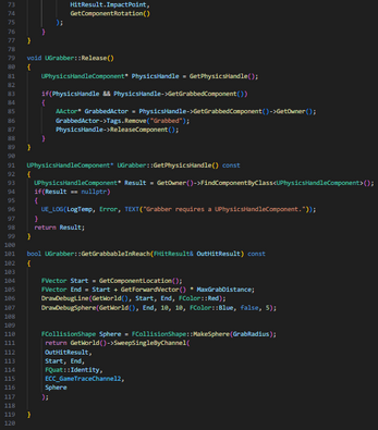This screenshot has height=430, width=378.
Task: Click ECC_GameTraceChannel2 on line 115
Action: pos(83,379)
